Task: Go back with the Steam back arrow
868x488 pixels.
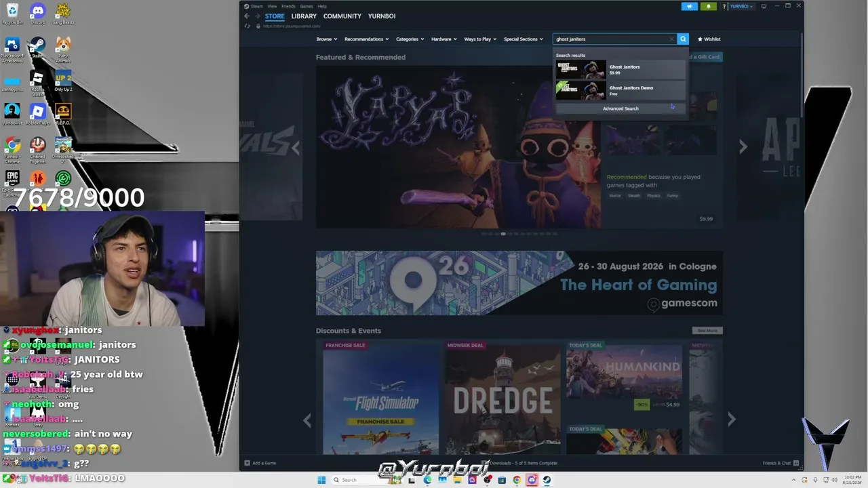Action: [247, 16]
